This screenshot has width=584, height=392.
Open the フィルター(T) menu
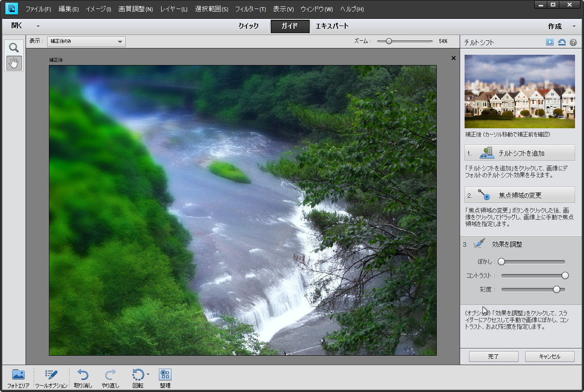(x=250, y=9)
